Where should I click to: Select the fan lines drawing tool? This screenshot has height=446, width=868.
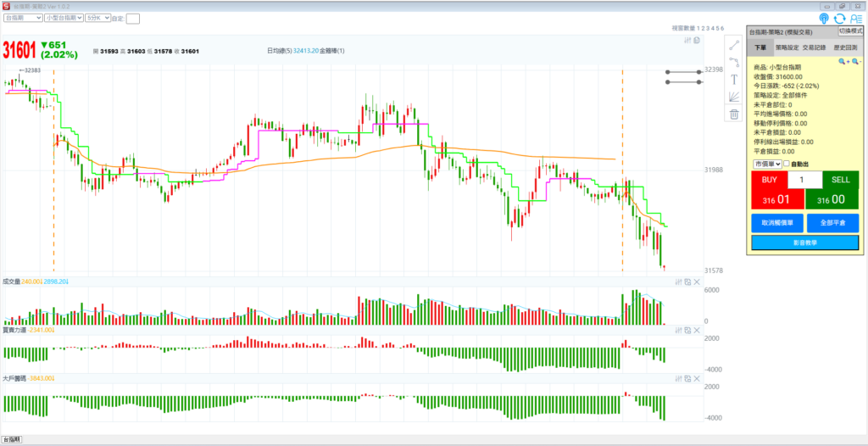click(734, 97)
